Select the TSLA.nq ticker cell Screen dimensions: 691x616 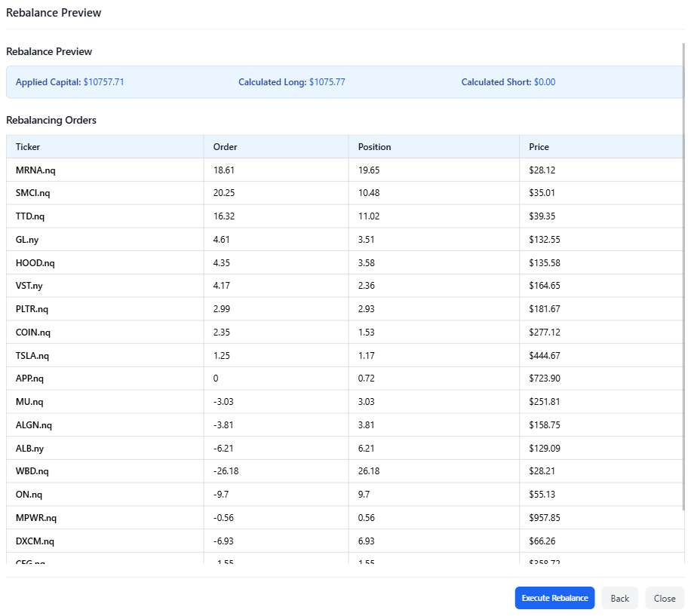(32, 356)
